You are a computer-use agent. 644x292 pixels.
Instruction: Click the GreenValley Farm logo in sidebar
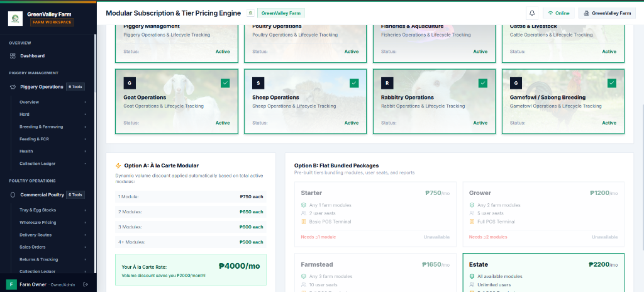click(x=15, y=18)
